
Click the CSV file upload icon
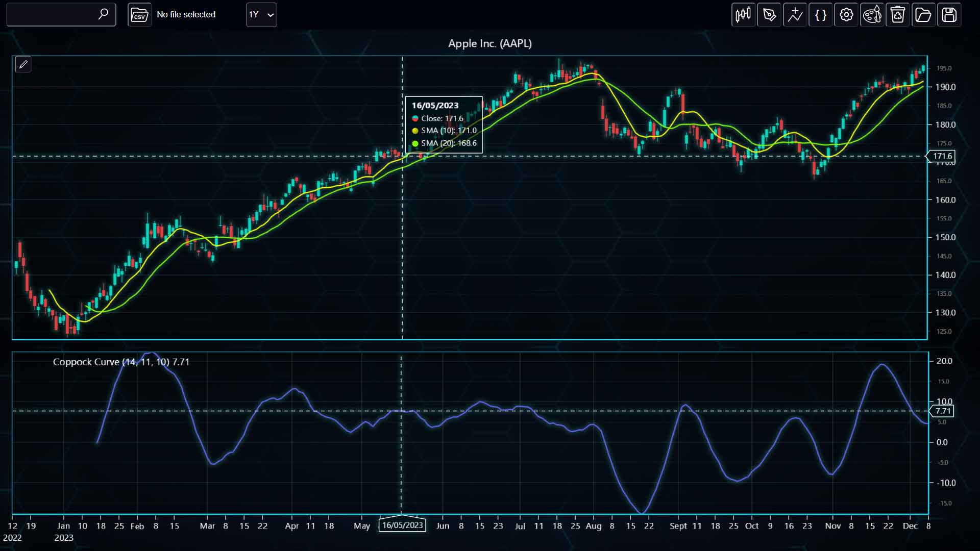pos(139,15)
